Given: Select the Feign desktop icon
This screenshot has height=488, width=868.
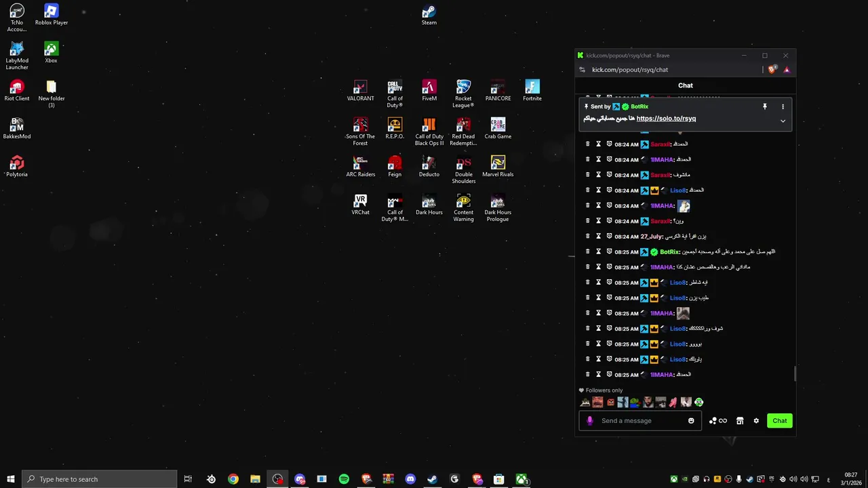Looking at the screenshot, I should (x=395, y=167).
